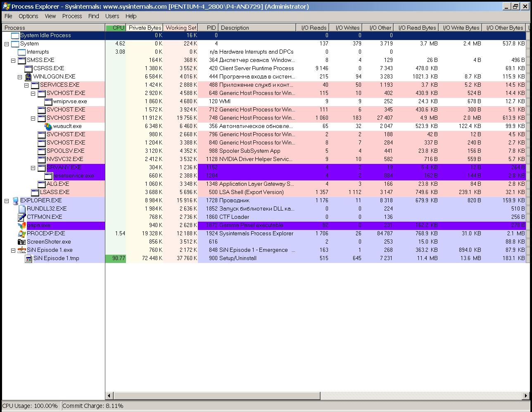Sort by the CPU column header
This screenshot has width=532, height=412.
pos(116,28)
